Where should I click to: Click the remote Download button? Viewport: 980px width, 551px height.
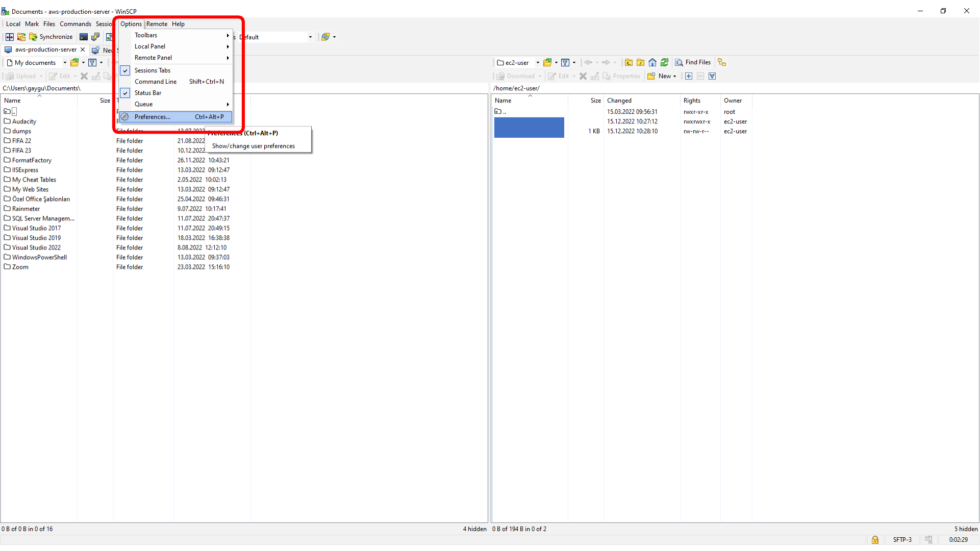516,76
